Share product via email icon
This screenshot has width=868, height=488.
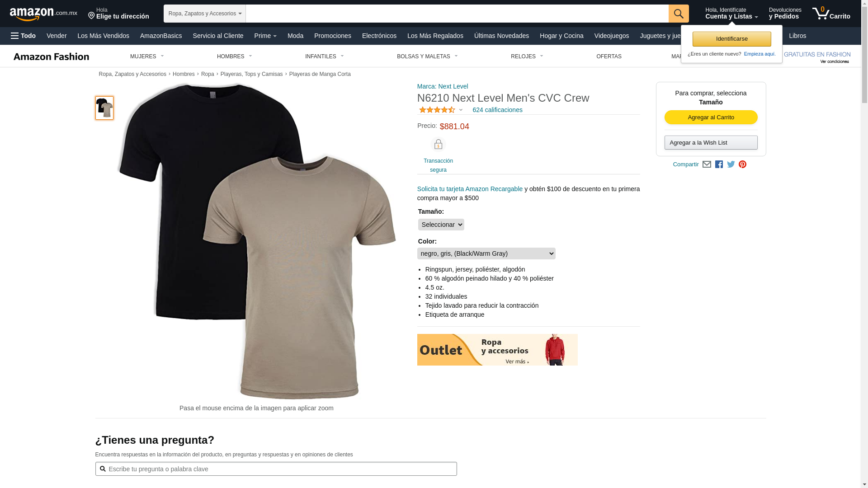click(707, 164)
